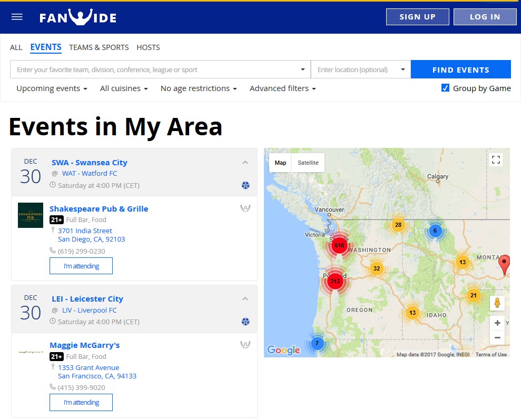Open SWA - Swansea City link

click(90, 163)
